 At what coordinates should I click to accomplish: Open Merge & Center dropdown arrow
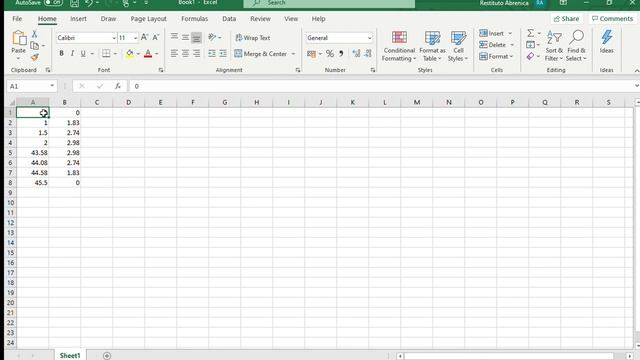(x=293, y=54)
